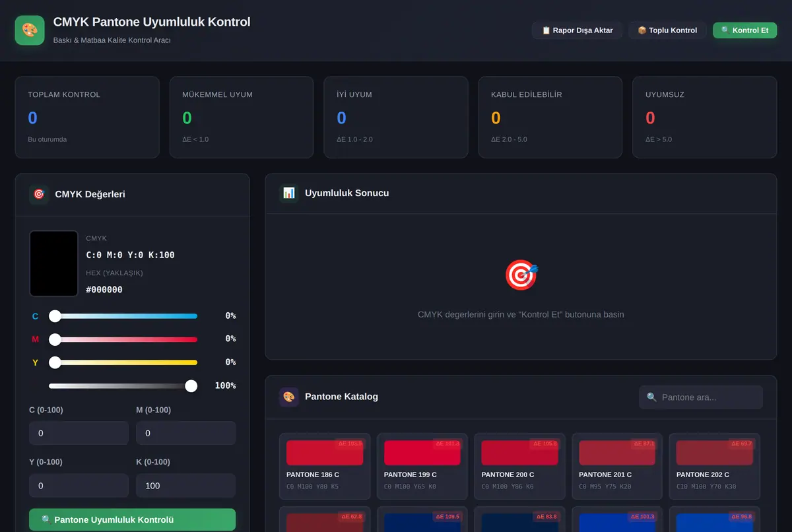Click the Pantone ara search box
792x532 pixels.
[x=701, y=397]
